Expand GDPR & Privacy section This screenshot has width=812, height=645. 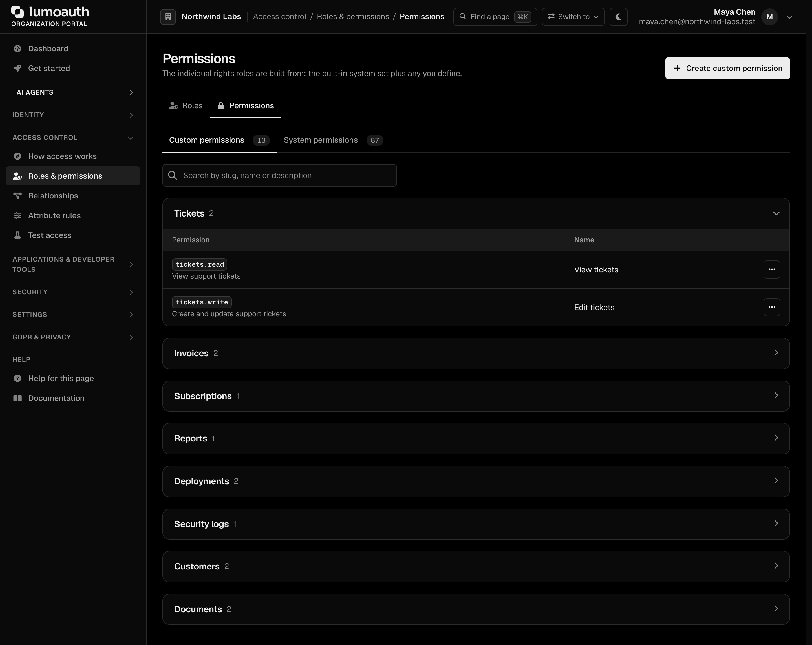(x=73, y=337)
